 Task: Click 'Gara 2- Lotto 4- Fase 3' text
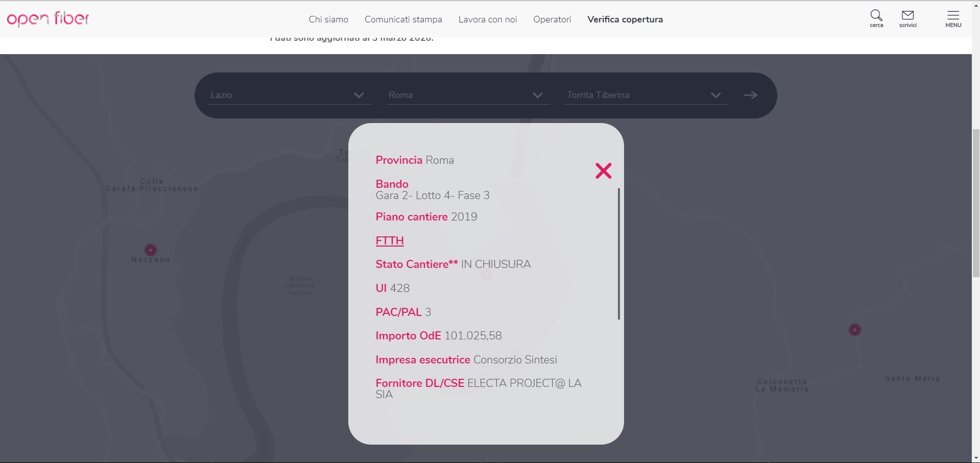pyautogui.click(x=433, y=196)
